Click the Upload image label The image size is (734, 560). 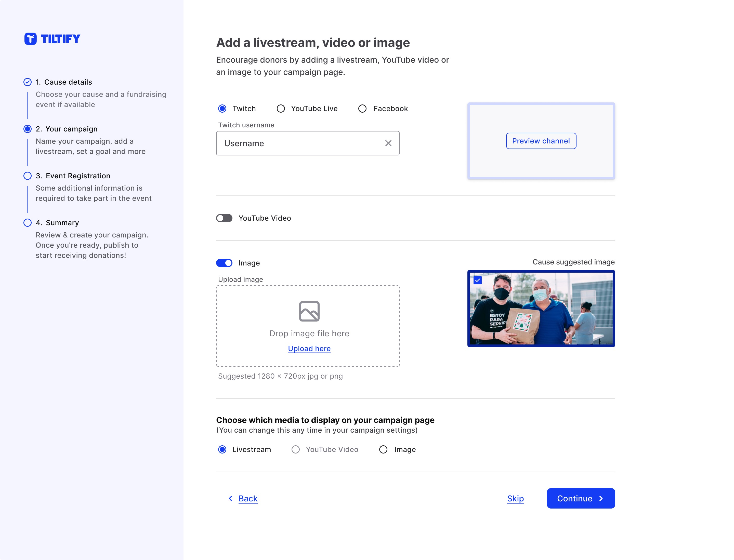[x=240, y=279]
